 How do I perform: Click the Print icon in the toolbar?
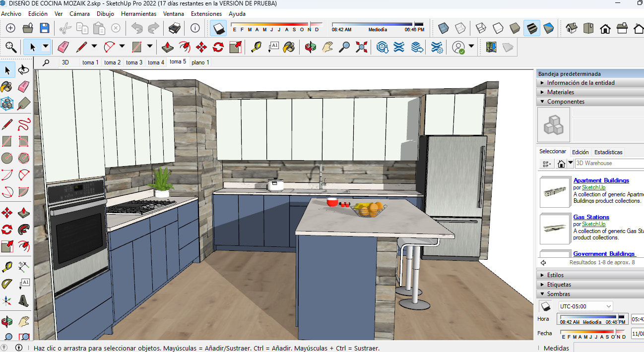(174, 28)
